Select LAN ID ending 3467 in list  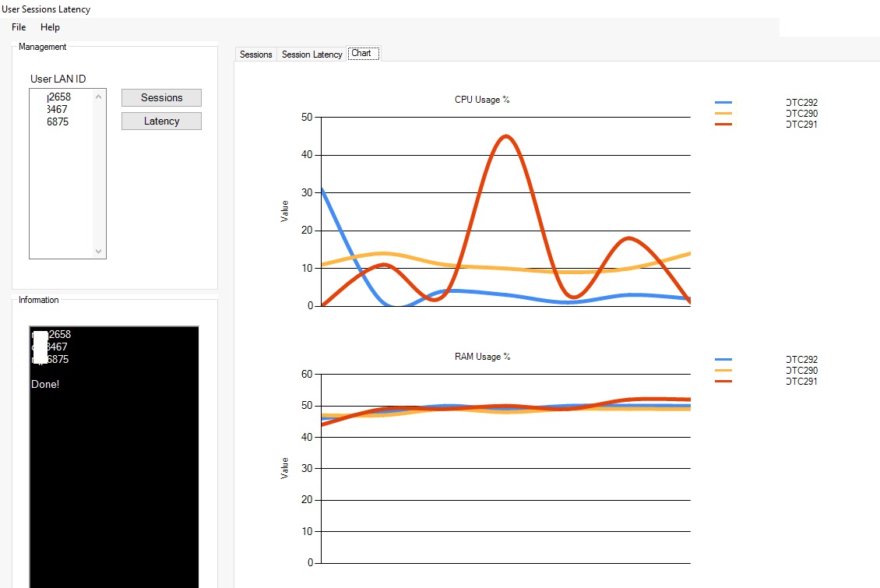tap(58, 109)
